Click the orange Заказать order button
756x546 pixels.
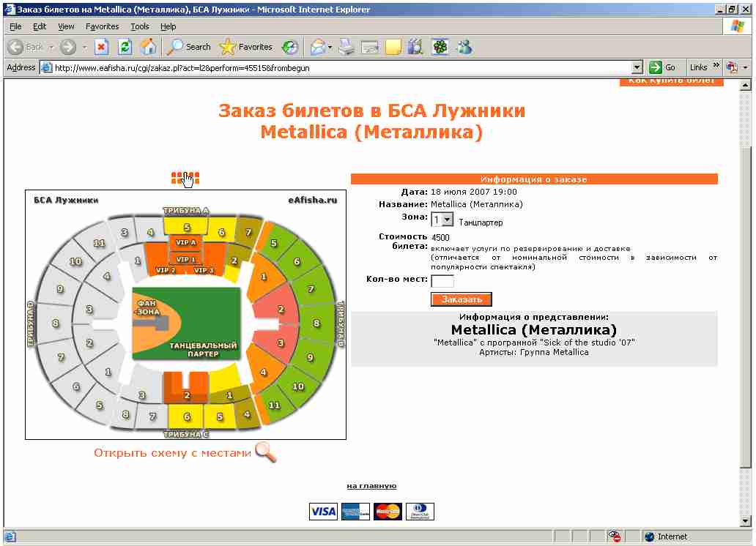tap(462, 299)
